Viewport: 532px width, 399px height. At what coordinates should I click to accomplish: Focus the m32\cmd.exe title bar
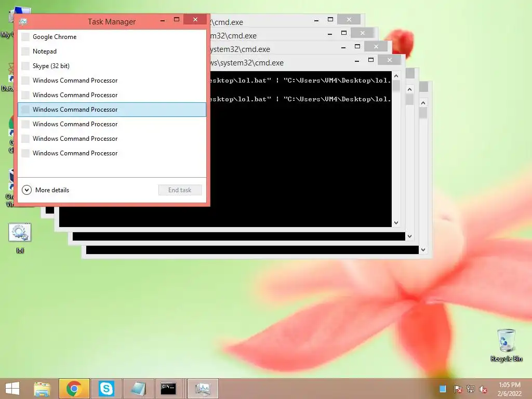point(267,36)
